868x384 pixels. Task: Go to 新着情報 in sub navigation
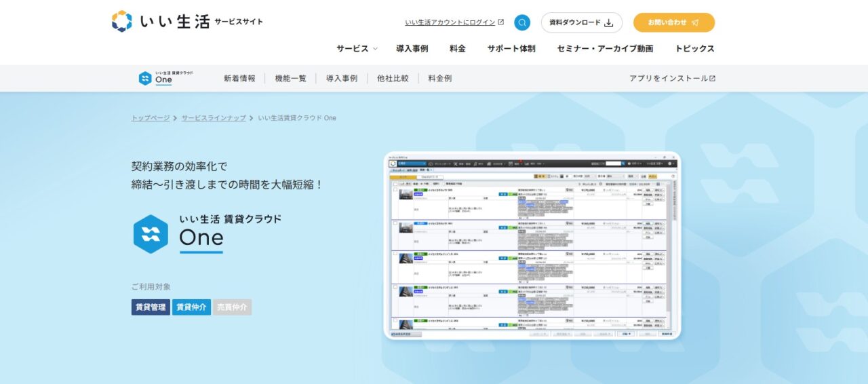pos(239,78)
